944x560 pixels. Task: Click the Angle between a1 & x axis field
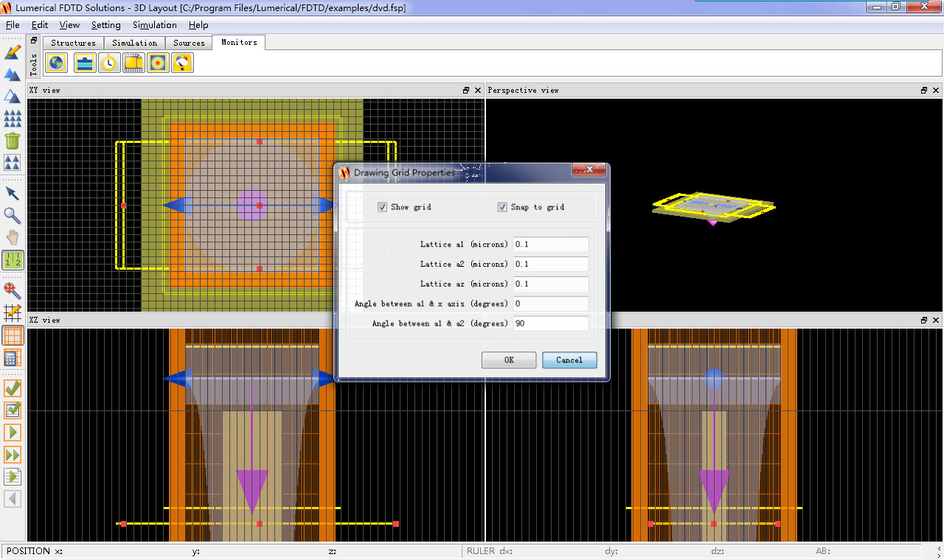[551, 304]
